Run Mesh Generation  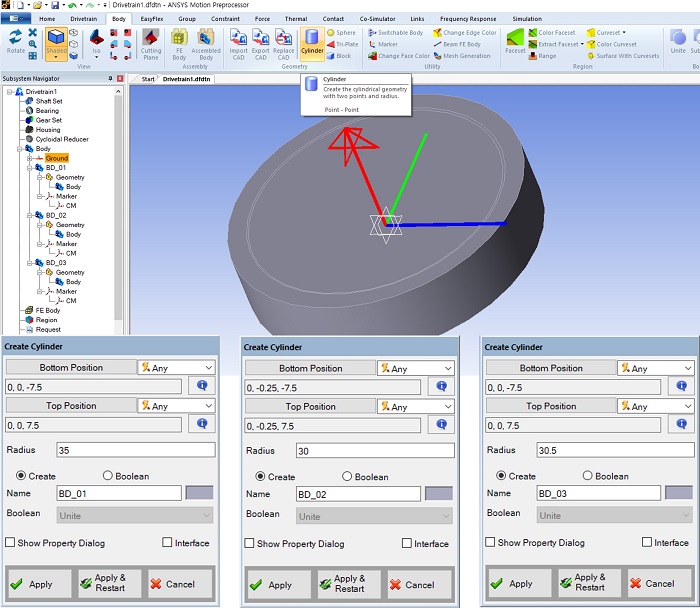(x=462, y=56)
